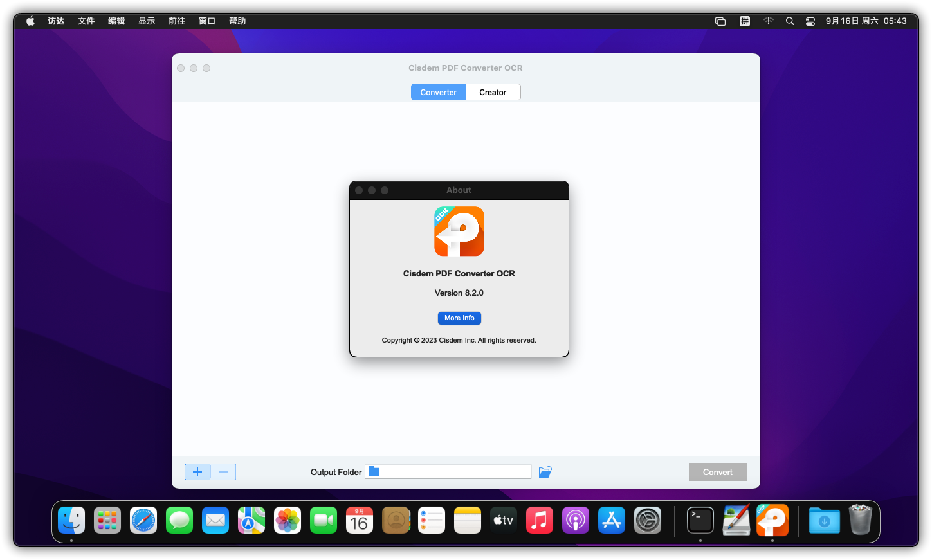Open Reminders from the Dock
This screenshot has height=560, width=932.
(432, 520)
